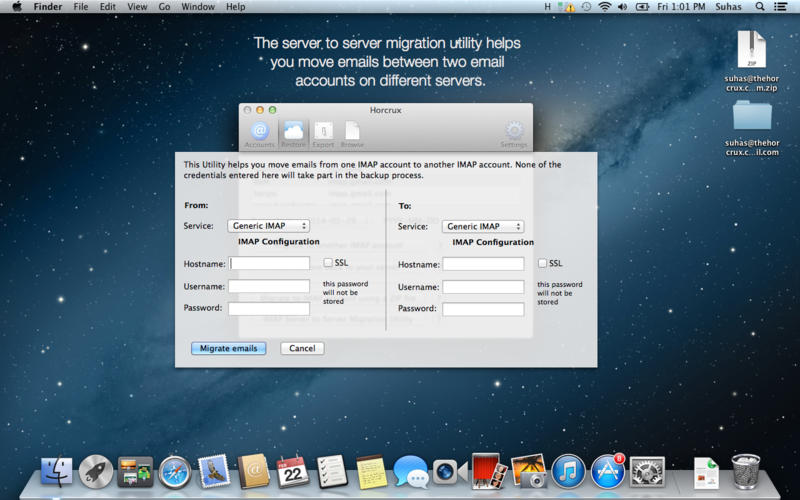Open the Export toolbar icon in Horcrux
The width and height of the screenshot is (800, 500).
(x=323, y=135)
